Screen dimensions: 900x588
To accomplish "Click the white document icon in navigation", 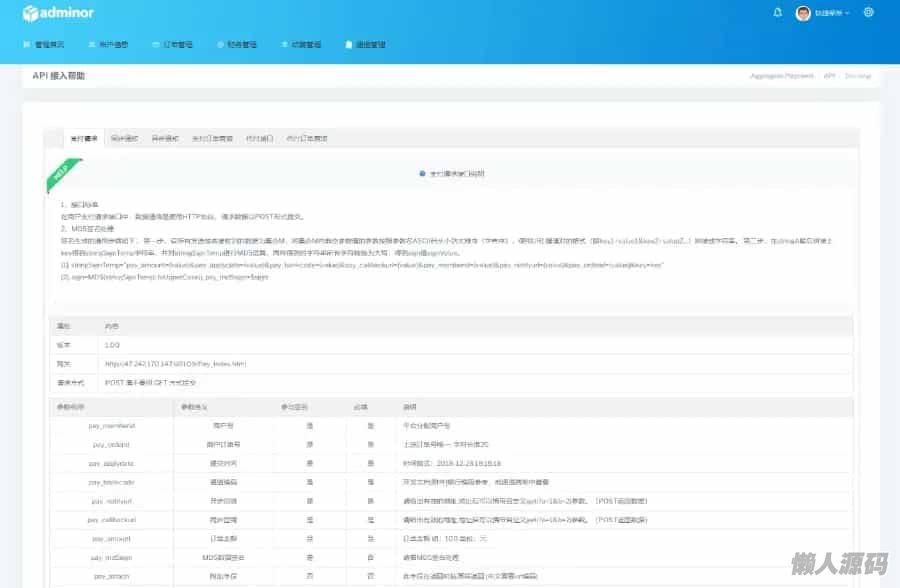I will click(348, 44).
